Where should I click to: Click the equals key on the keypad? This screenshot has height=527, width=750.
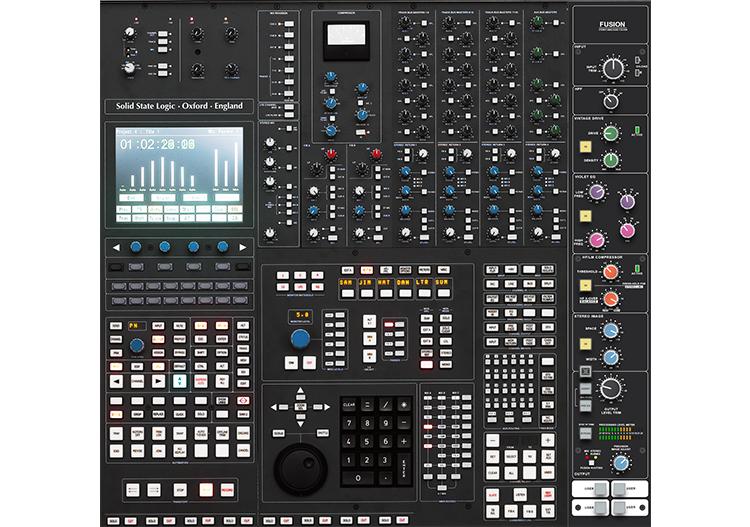click(367, 405)
